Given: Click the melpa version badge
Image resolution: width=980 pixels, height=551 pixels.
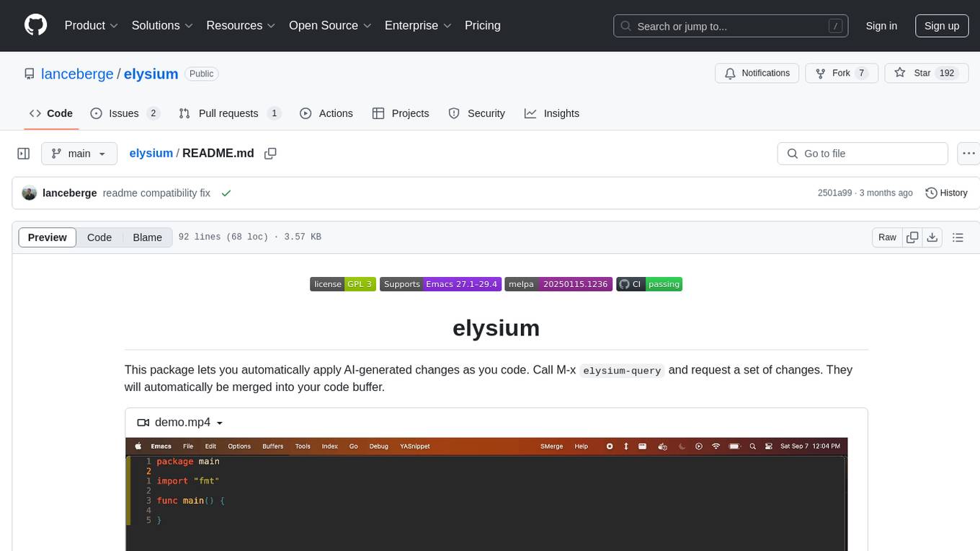Looking at the screenshot, I should coord(558,284).
